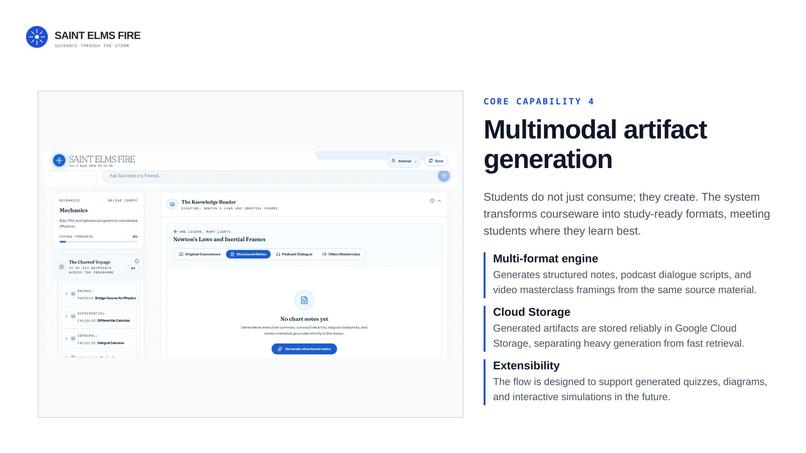Click the Generate structured notes button

tap(304, 349)
